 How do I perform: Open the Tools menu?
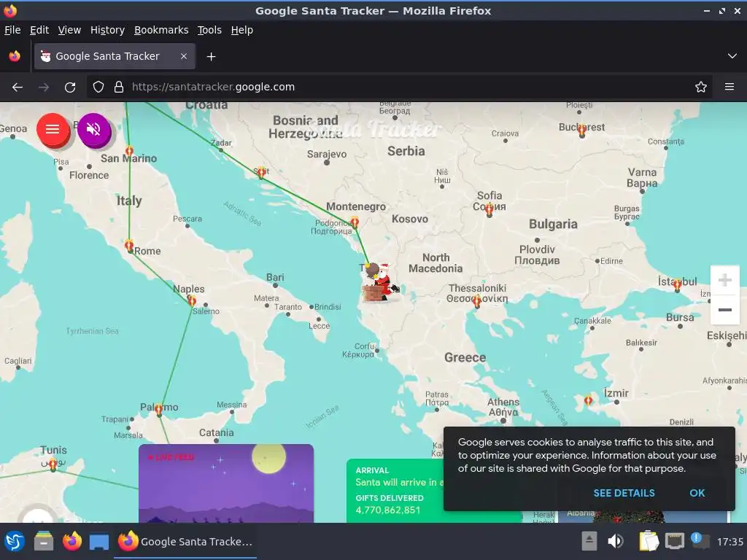209,30
